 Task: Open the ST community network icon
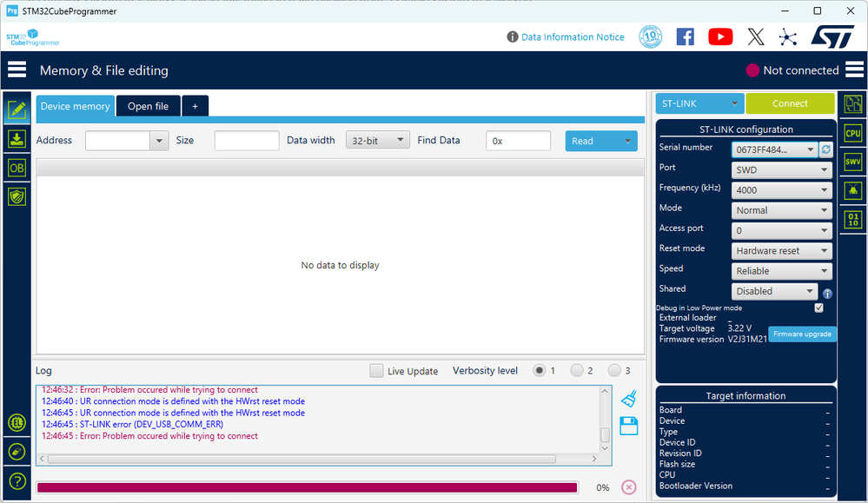click(788, 37)
